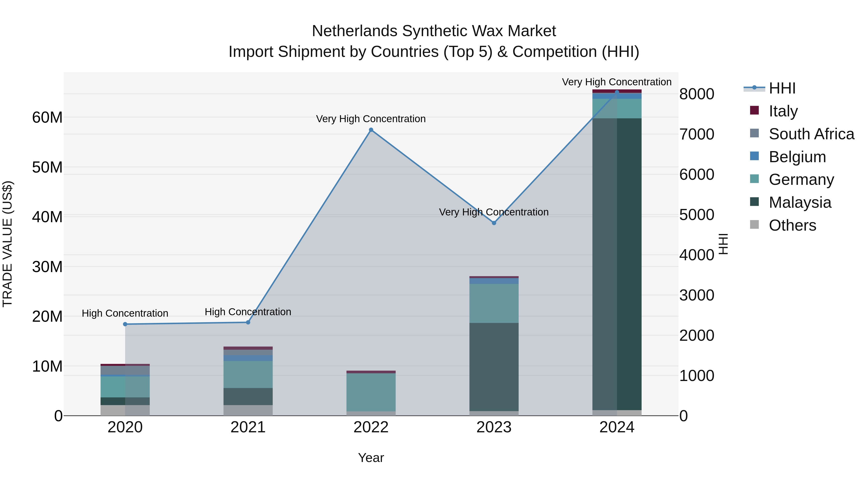
Task: Click the Germany segment of the 2022 bar
Action: [x=371, y=392]
